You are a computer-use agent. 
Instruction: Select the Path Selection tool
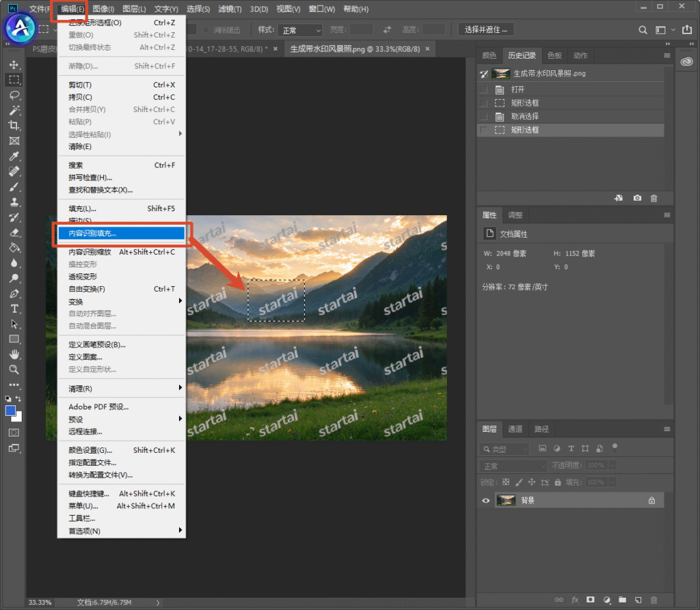point(14,324)
